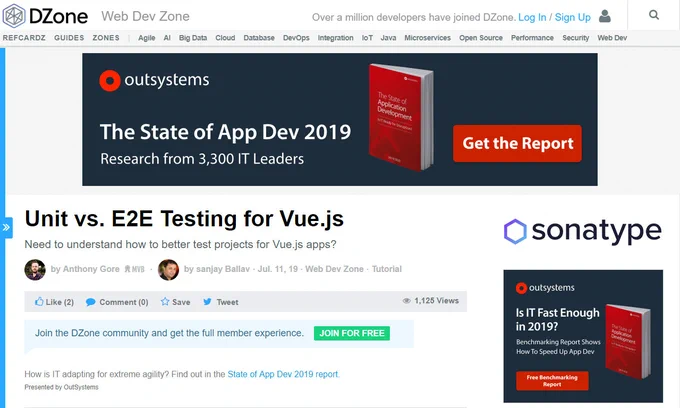Click the Save label

click(181, 302)
